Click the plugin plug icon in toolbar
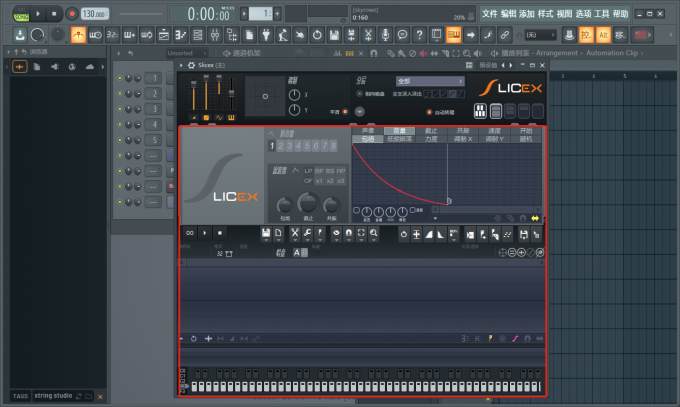The width and height of the screenshot is (680, 407). pyautogui.click(x=266, y=35)
